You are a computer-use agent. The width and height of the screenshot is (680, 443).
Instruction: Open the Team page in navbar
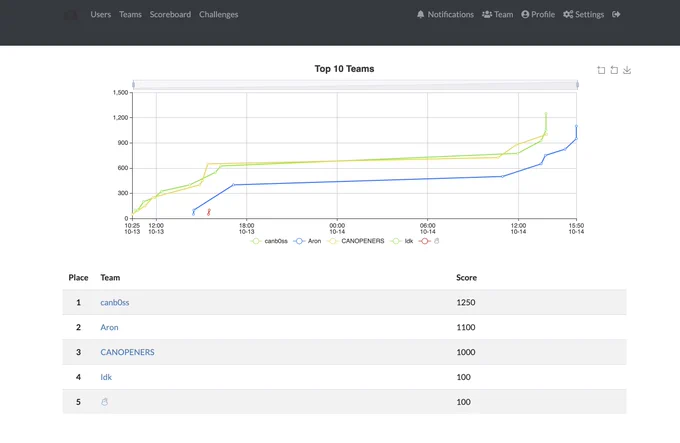click(497, 14)
